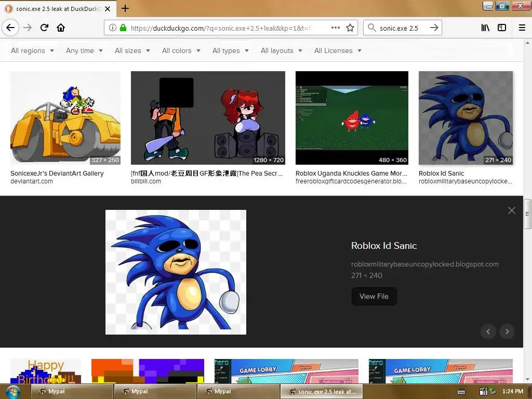Show site information icon in address bar
532x399 pixels.
point(113,28)
